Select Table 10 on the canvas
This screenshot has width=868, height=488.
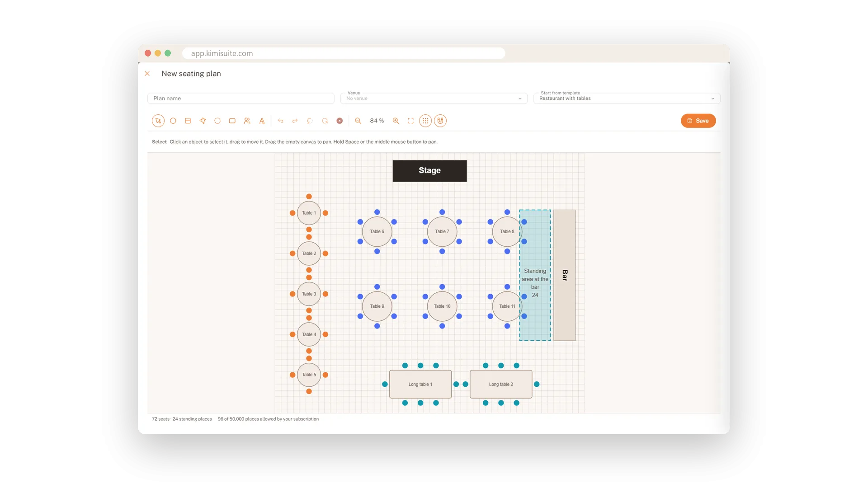click(x=442, y=306)
